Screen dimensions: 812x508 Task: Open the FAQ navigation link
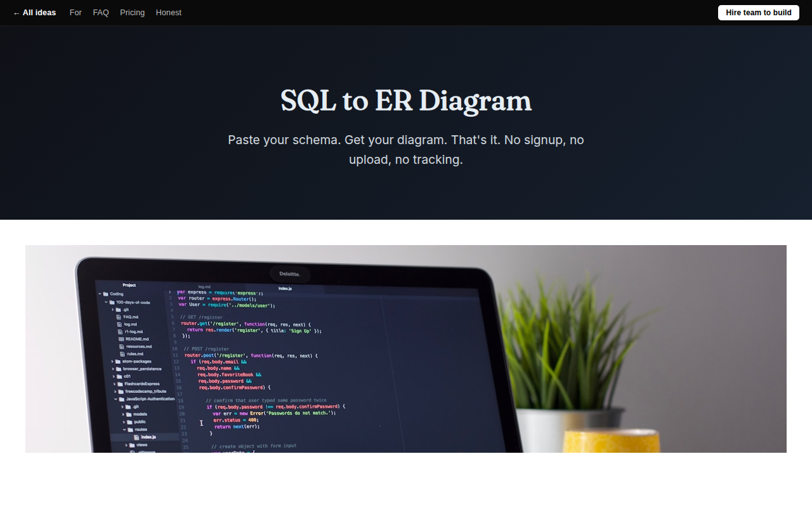tap(101, 13)
